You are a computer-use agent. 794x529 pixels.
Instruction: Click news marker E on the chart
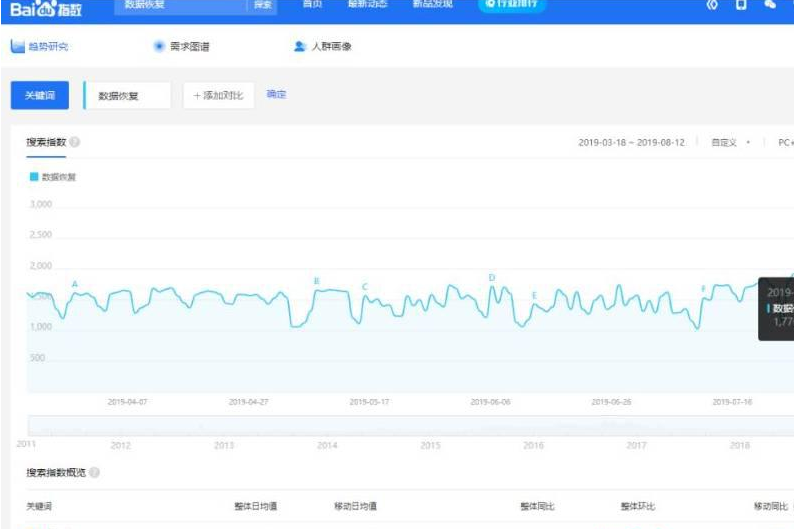[x=534, y=296]
